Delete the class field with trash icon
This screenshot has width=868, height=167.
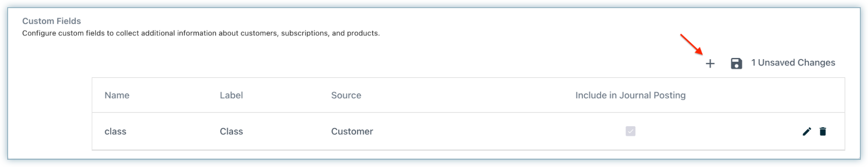pos(822,131)
